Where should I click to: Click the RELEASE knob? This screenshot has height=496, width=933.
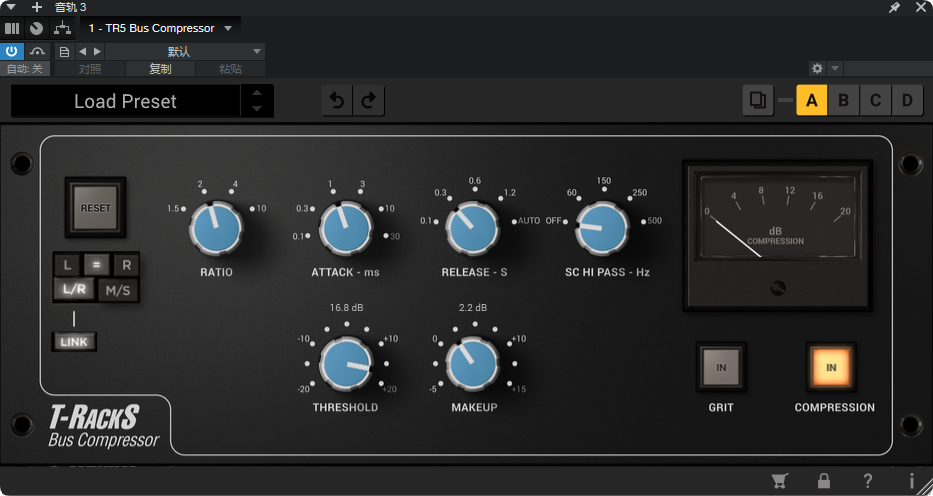click(472, 227)
